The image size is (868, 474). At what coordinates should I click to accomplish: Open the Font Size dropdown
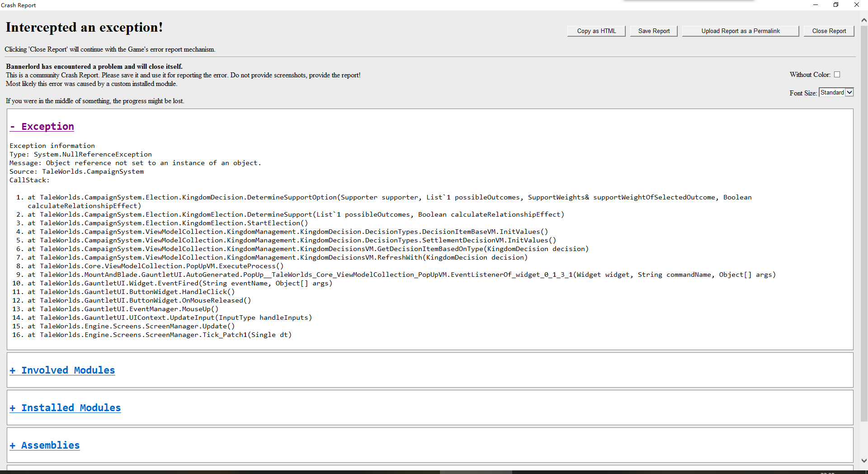pos(836,92)
